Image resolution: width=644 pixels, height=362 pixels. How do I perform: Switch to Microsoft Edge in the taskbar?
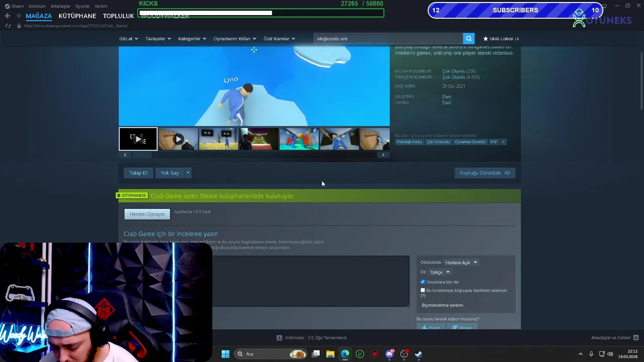[345, 354]
